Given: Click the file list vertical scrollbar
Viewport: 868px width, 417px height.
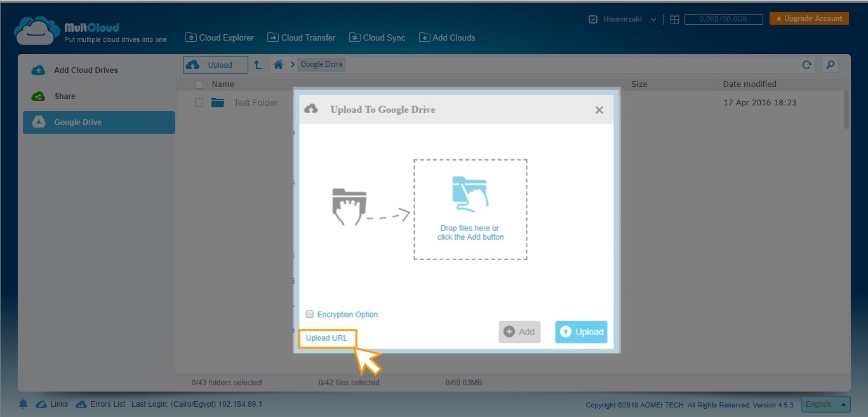Looking at the screenshot, I should [846, 110].
